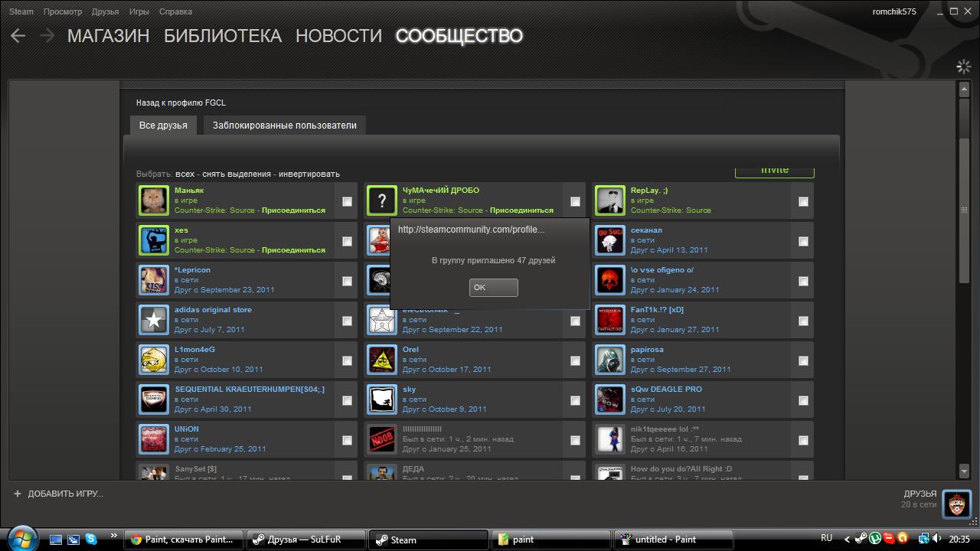This screenshot has height=551, width=980.
Task: Go back with the Steam back arrow
Action: click(x=18, y=35)
